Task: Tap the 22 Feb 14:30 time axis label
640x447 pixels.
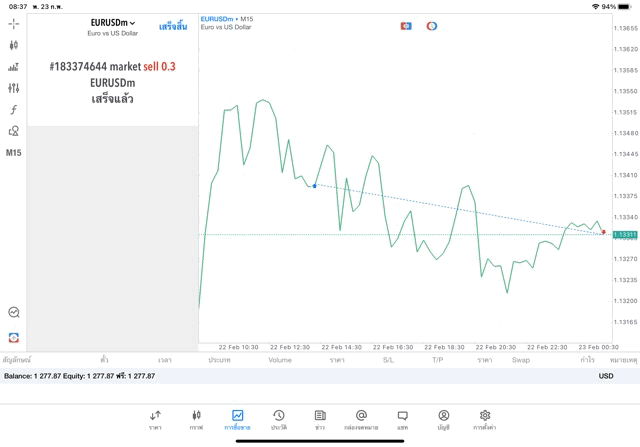Action: pos(342,347)
